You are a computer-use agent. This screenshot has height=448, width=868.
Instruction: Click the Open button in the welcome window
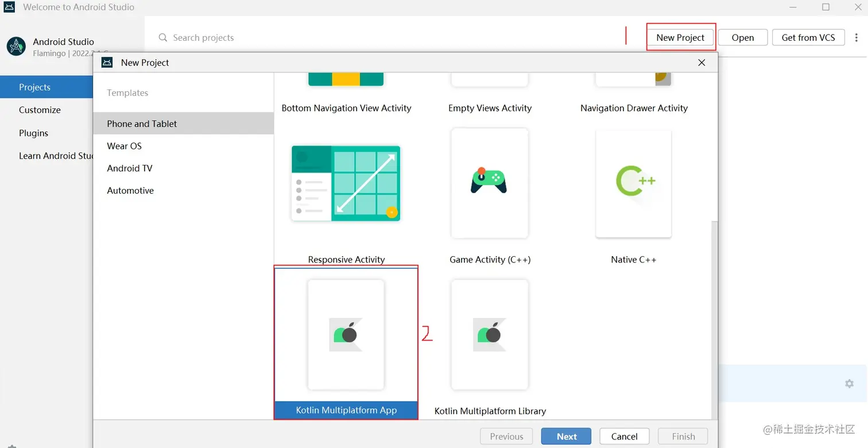pos(743,37)
